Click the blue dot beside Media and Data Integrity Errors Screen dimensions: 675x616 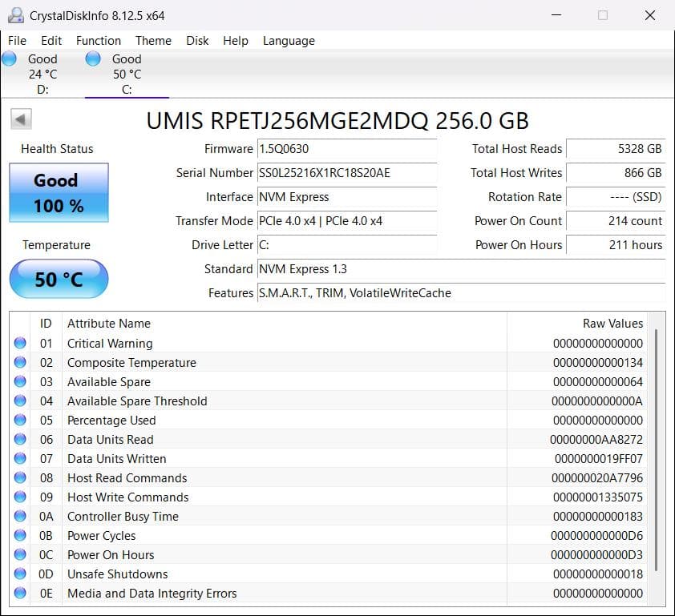click(x=20, y=594)
